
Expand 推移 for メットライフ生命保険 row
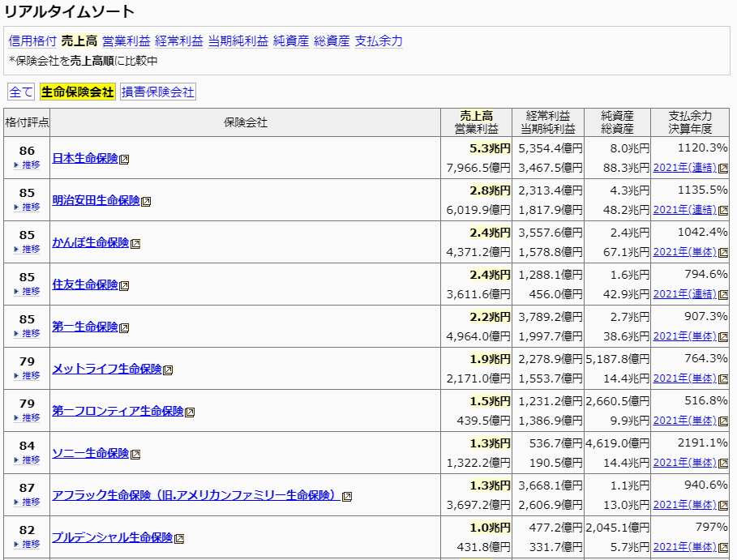pyautogui.click(x=27, y=375)
